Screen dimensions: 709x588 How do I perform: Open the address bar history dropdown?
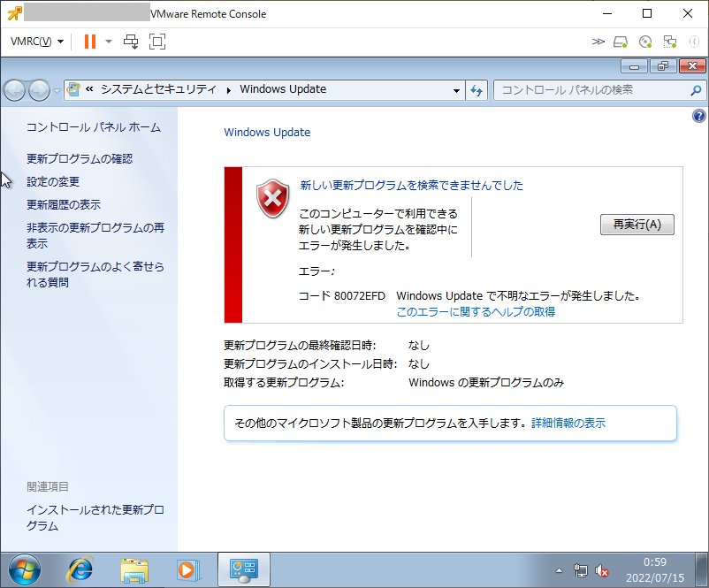pos(455,90)
